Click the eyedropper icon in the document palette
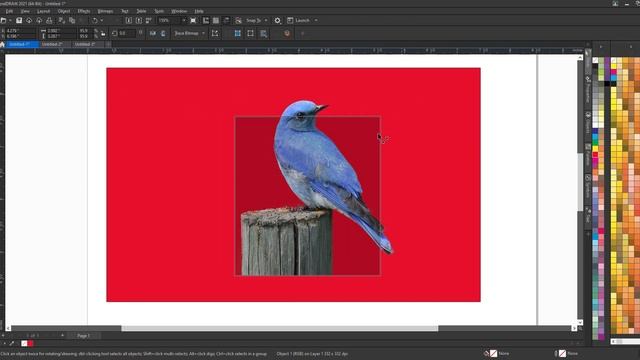This screenshot has height=360, width=640. (x=12, y=343)
